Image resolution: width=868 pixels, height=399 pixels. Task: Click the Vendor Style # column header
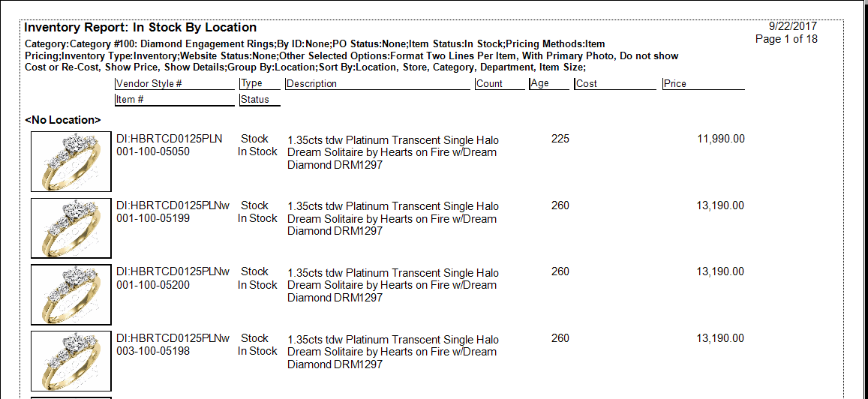point(149,84)
